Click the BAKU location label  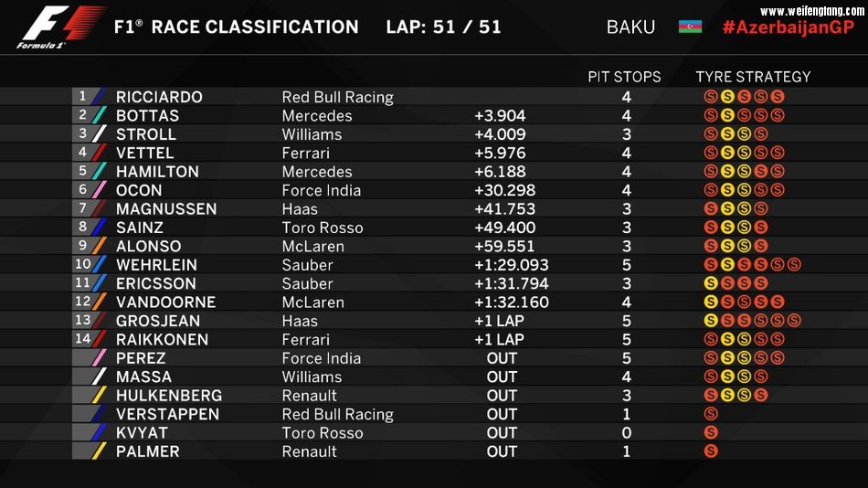(x=630, y=27)
